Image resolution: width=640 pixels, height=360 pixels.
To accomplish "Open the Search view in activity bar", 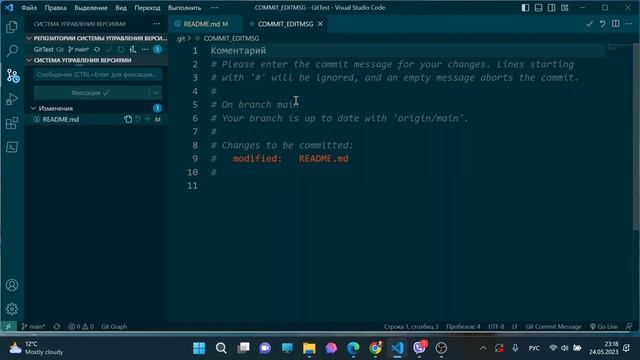I will 12,51.
